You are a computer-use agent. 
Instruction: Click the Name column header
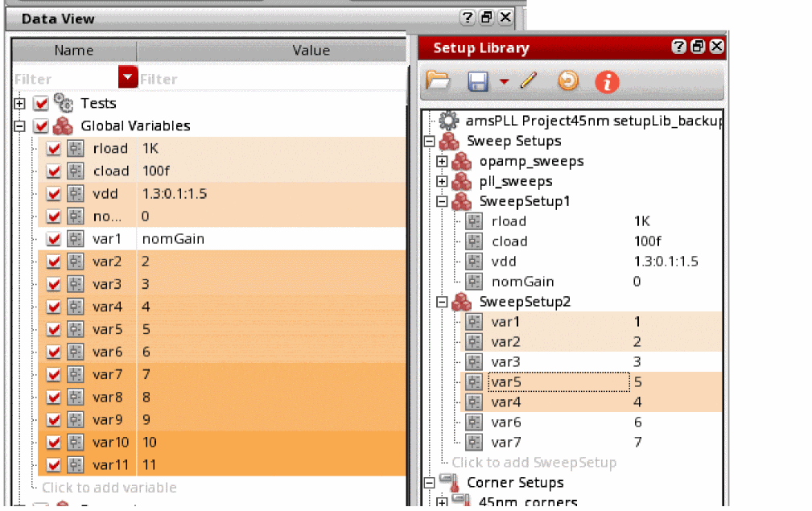(74, 50)
